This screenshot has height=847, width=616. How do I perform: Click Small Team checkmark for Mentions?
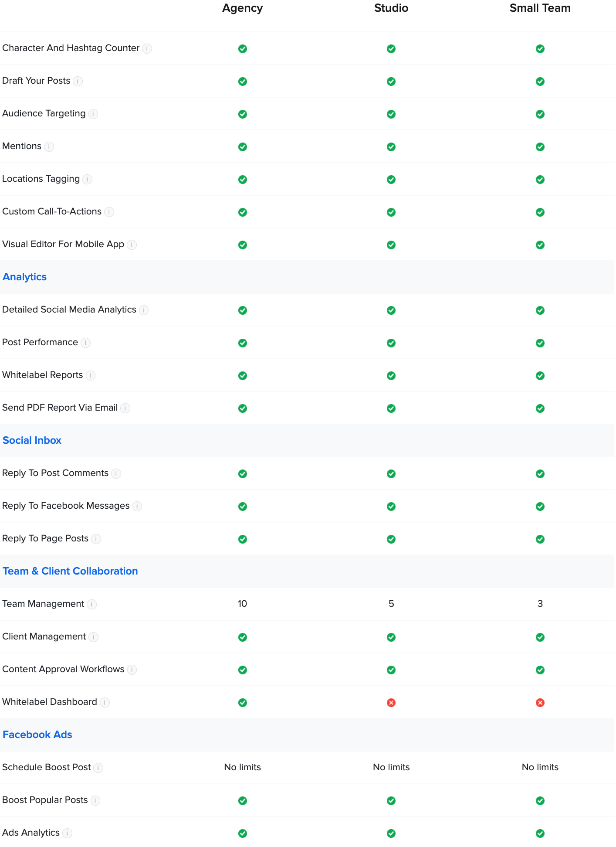click(x=540, y=147)
